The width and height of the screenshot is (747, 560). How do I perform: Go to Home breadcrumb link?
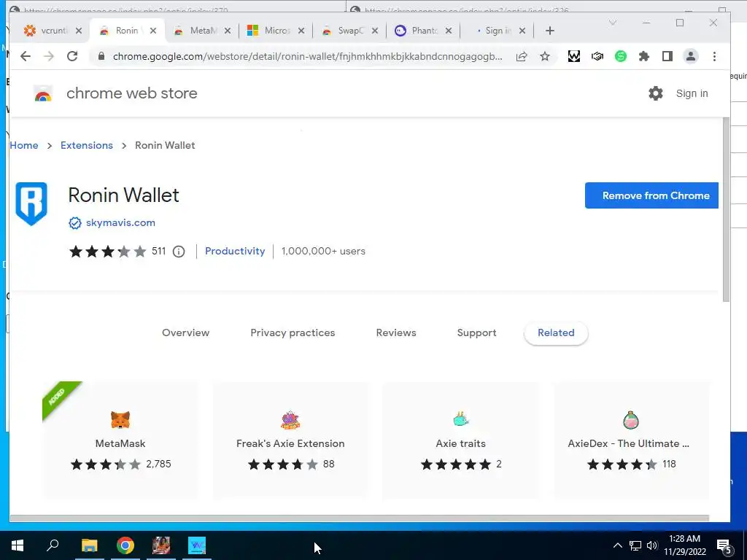point(24,145)
